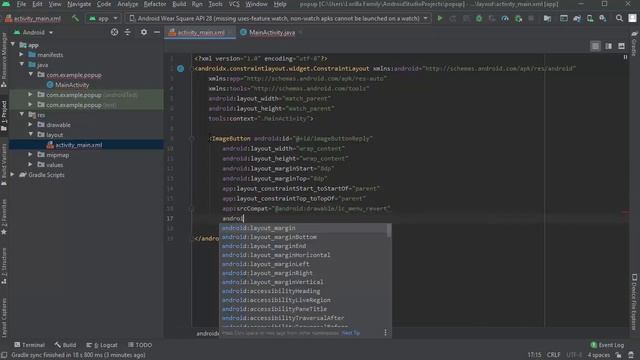Screen dimensions: 640x360
Task: Click the 4 spaces indent setting
Action: pos(599,355)
